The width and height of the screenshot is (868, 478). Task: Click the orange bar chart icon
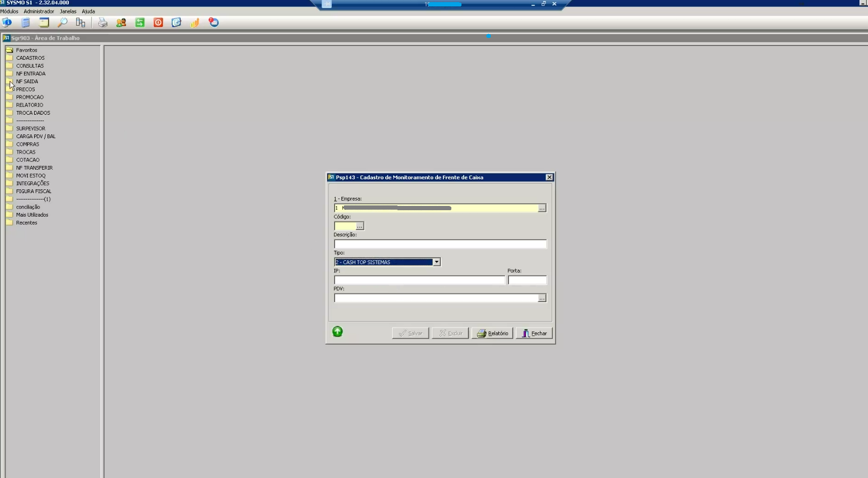(x=195, y=22)
